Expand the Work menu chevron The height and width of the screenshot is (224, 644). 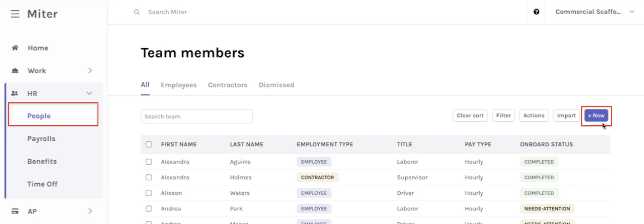(90, 71)
